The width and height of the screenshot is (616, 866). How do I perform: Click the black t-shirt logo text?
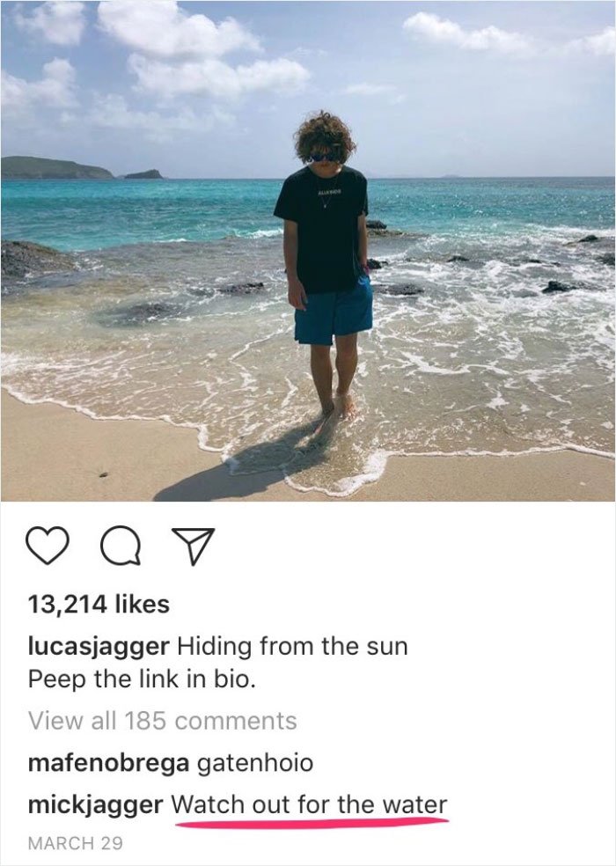[330, 192]
